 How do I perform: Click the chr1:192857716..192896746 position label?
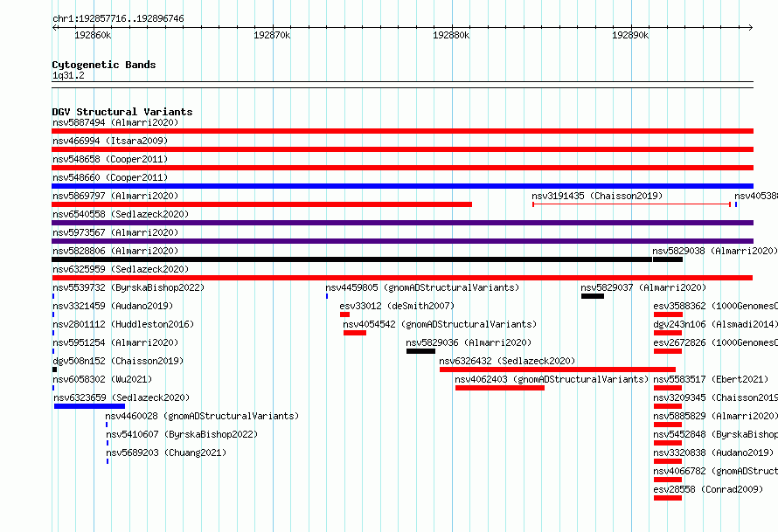tap(118, 19)
